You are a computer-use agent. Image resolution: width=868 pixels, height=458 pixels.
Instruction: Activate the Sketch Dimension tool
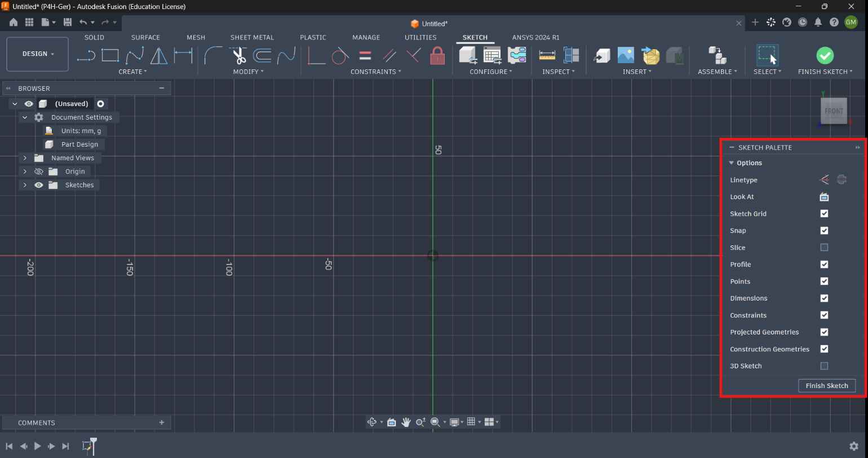point(183,55)
